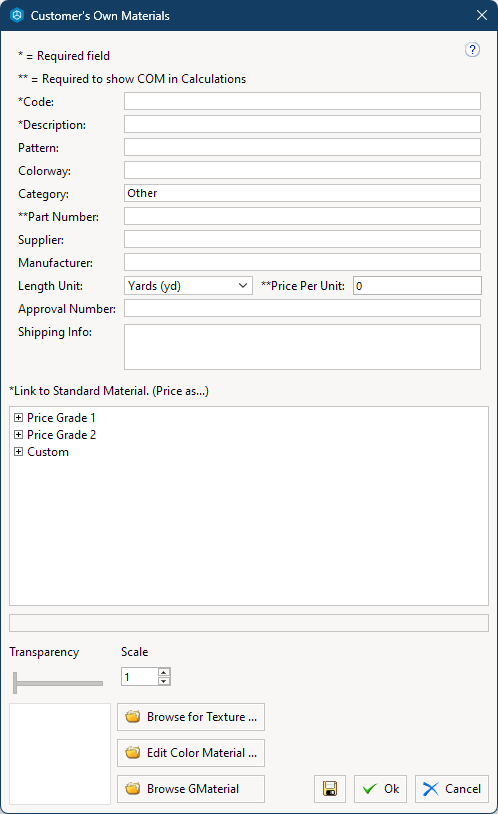Click the green checkmark Ok button

coord(380,789)
